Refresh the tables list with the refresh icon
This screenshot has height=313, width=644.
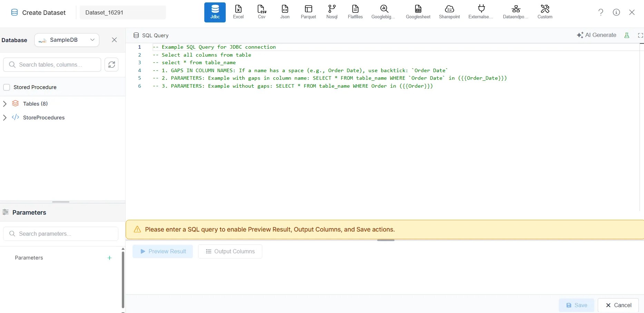click(x=111, y=65)
